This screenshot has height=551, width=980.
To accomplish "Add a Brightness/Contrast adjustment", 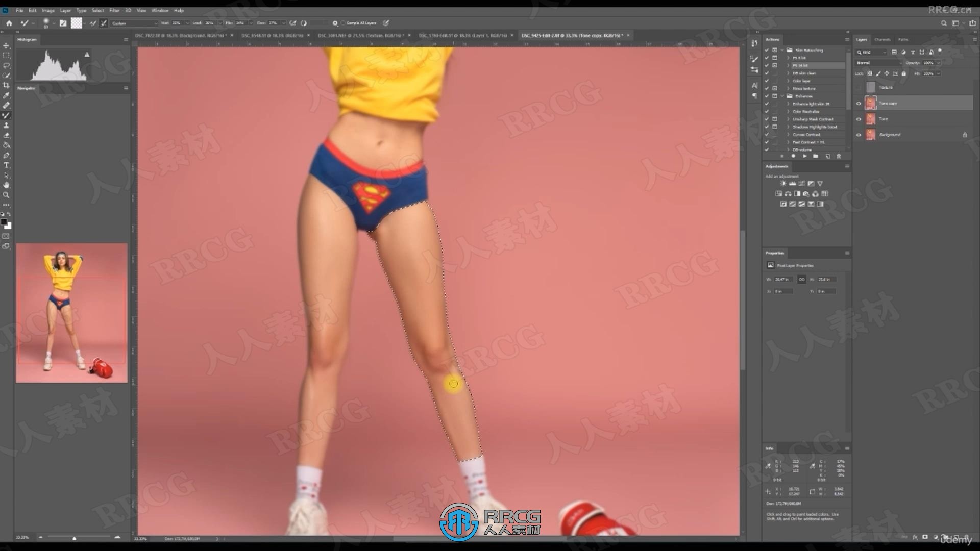I will (x=783, y=183).
